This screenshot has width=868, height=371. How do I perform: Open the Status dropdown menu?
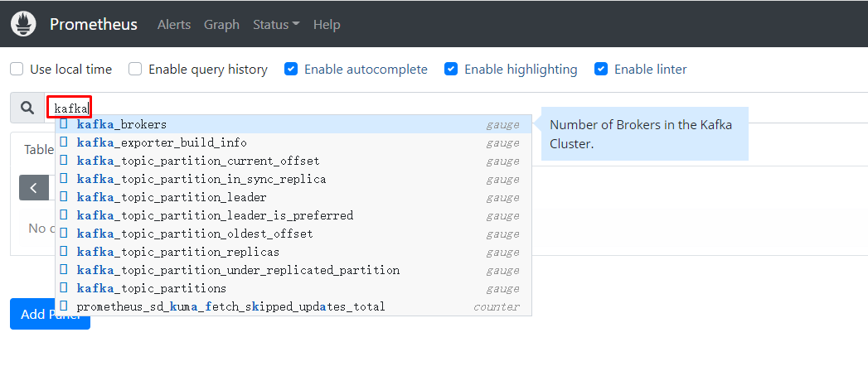pyautogui.click(x=276, y=24)
